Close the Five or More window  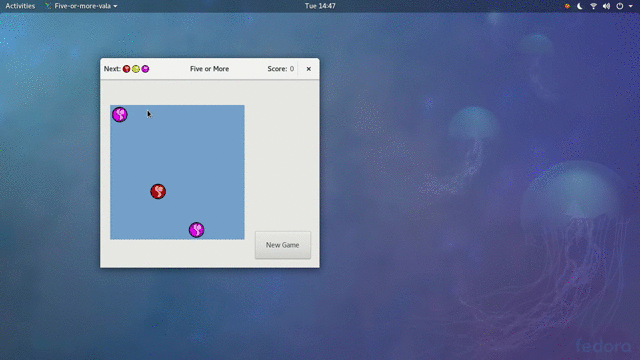pos(309,69)
